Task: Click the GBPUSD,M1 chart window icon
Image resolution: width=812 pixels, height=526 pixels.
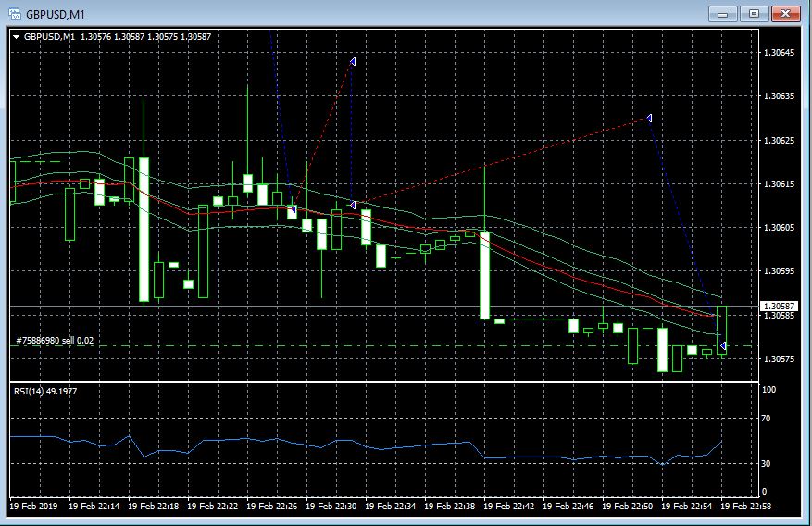Action: (x=15, y=14)
